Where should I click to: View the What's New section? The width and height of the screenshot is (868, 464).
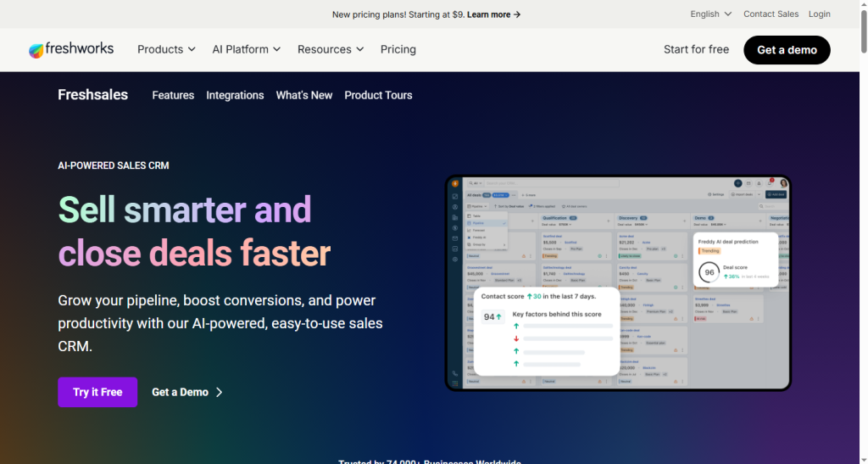tap(304, 95)
